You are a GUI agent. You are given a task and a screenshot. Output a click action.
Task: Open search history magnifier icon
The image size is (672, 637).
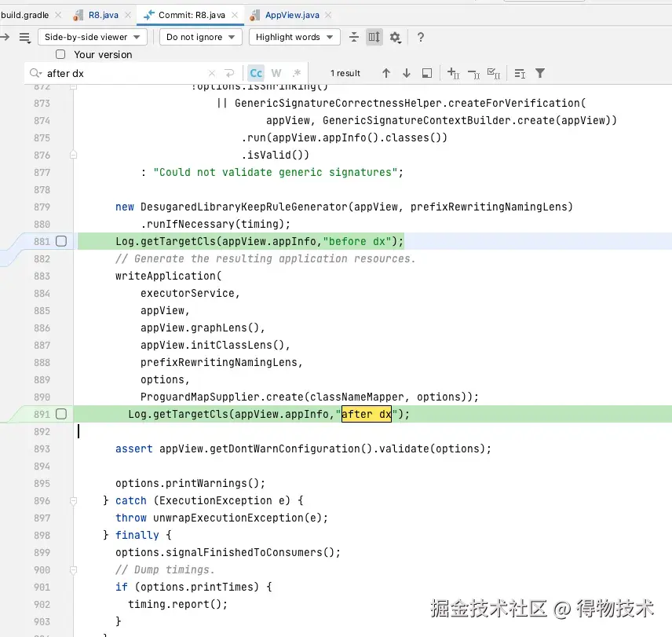click(35, 73)
